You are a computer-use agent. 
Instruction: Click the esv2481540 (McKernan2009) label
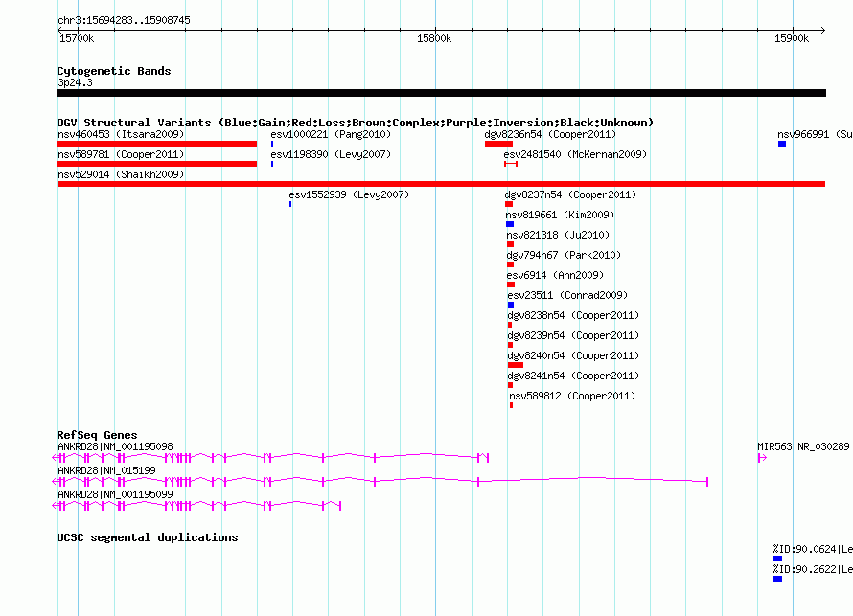(x=575, y=154)
